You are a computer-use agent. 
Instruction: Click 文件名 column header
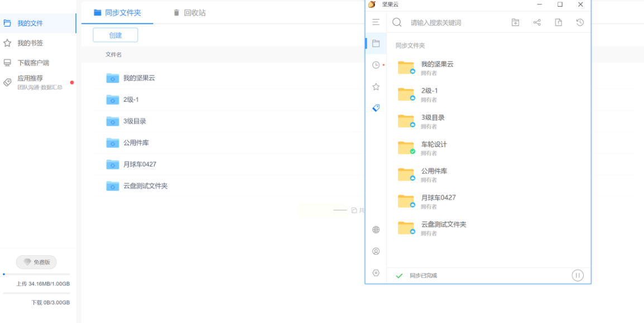click(x=113, y=55)
